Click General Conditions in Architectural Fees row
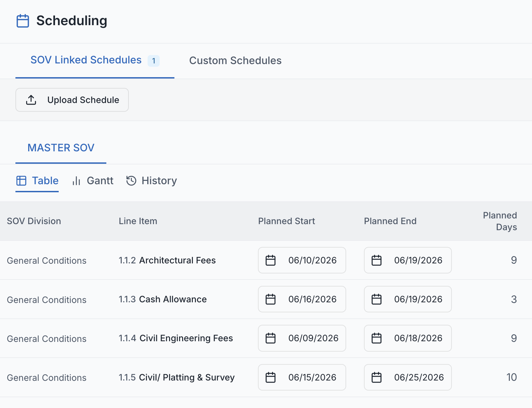This screenshot has width=532, height=408. (47, 261)
